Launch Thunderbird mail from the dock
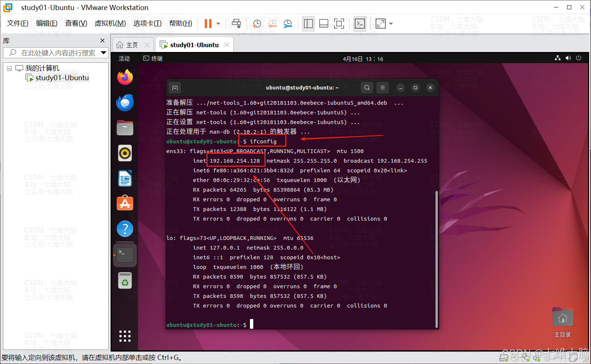Screen dimensions: 591x364 125,103
